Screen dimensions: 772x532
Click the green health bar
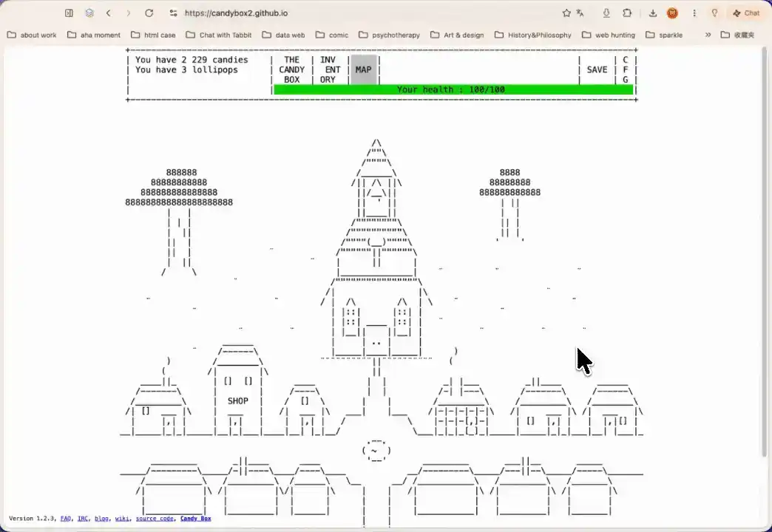tap(453, 89)
